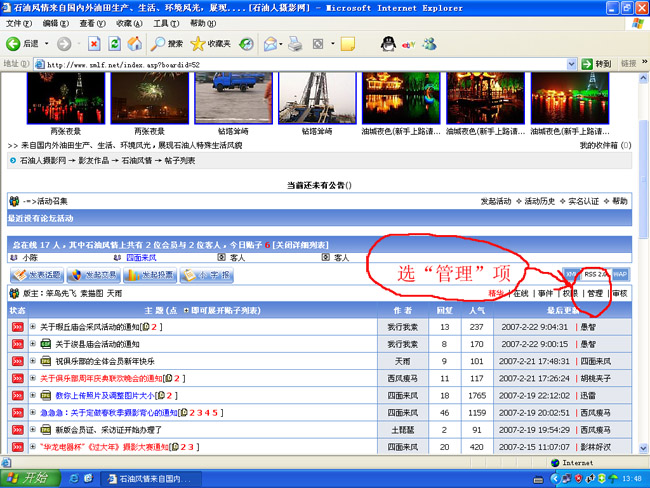
Task: Click the green Go arrow 转到 button
Action: [596, 64]
